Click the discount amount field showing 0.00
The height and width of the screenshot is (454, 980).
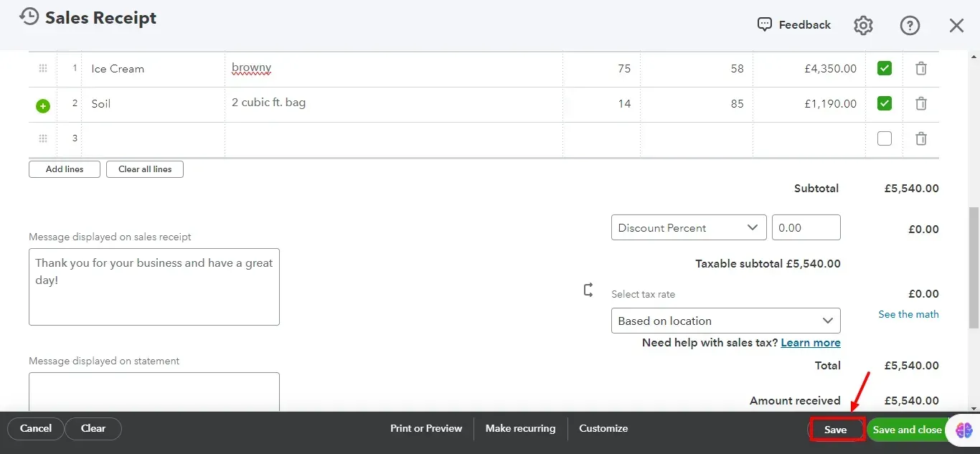[x=806, y=227]
